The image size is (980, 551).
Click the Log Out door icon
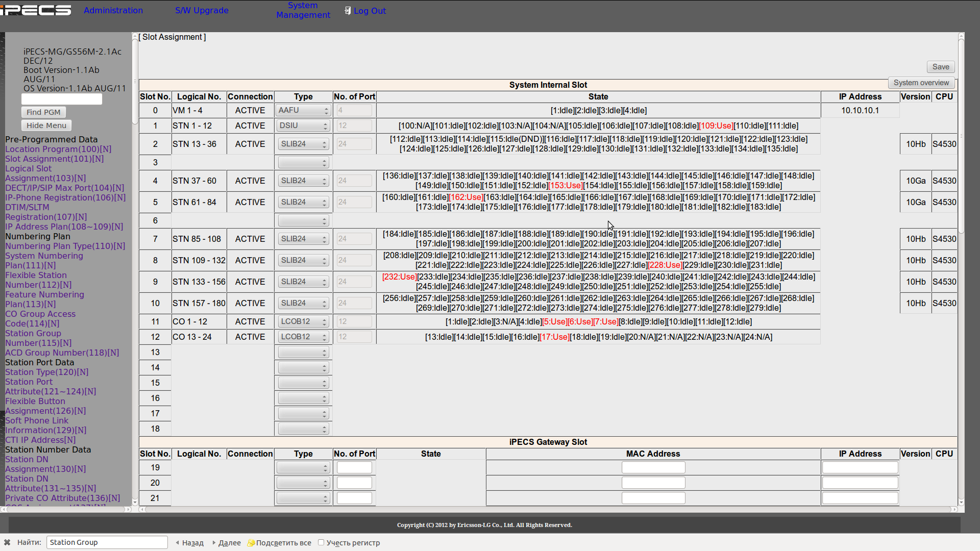pos(348,11)
